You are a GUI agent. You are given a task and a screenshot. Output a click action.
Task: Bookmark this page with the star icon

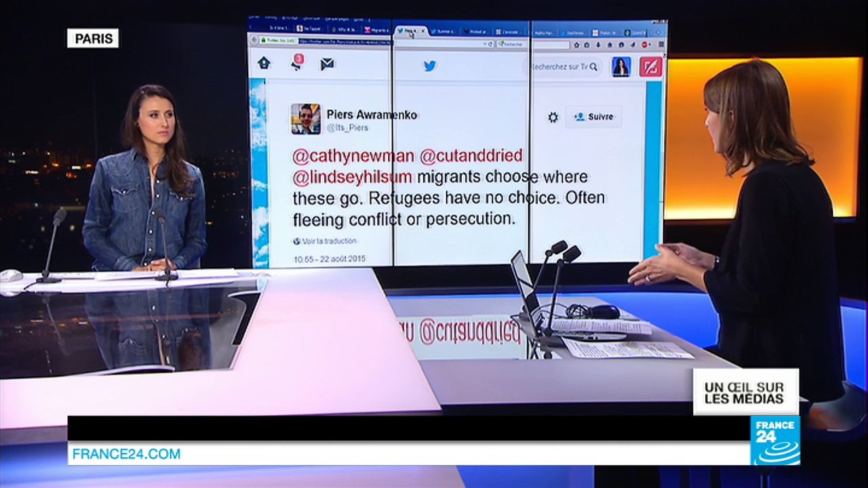click(576, 45)
